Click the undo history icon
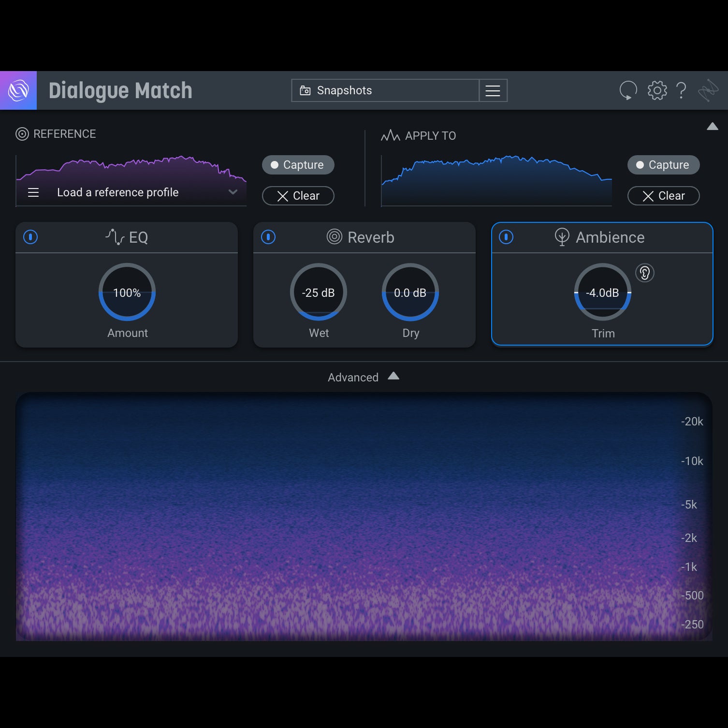Image resolution: width=728 pixels, height=728 pixels. [x=628, y=90]
